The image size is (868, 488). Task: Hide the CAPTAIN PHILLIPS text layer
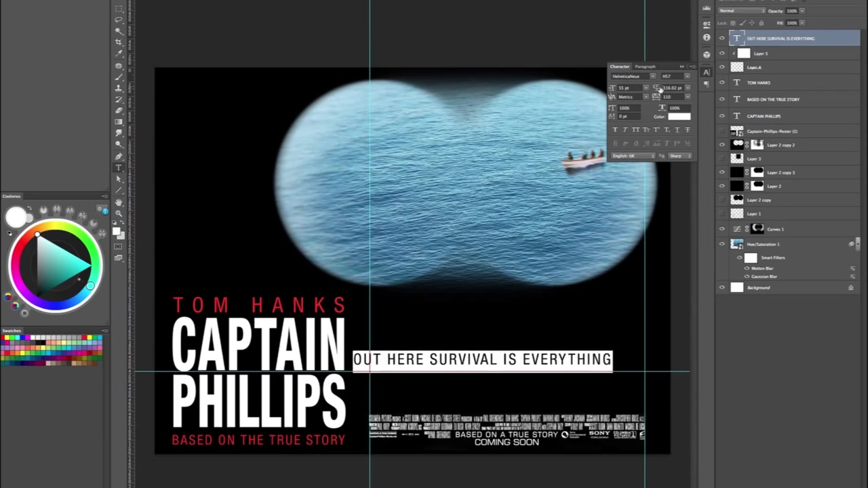(x=722, y=116)
